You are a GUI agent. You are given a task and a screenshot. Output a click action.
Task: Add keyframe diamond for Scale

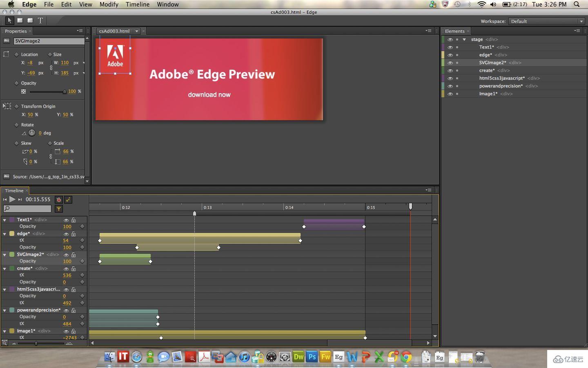[50, 143]
